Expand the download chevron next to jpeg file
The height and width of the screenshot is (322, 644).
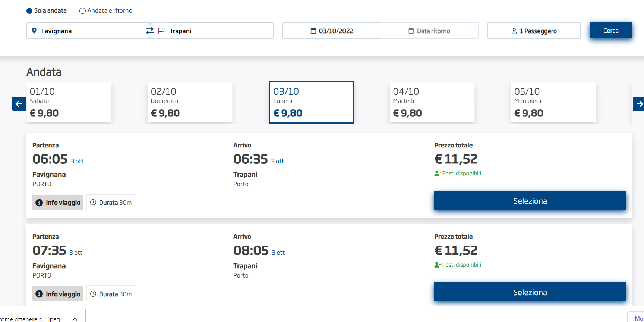75,319
